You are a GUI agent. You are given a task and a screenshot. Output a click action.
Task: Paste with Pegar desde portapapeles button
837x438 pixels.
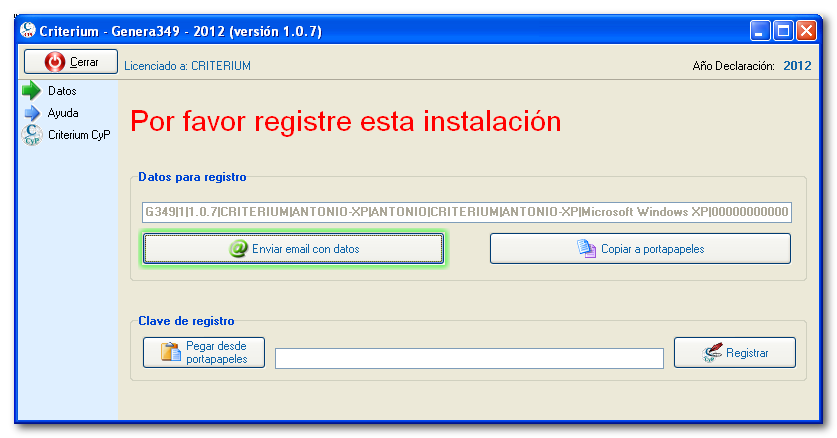(x=204, y=352)
